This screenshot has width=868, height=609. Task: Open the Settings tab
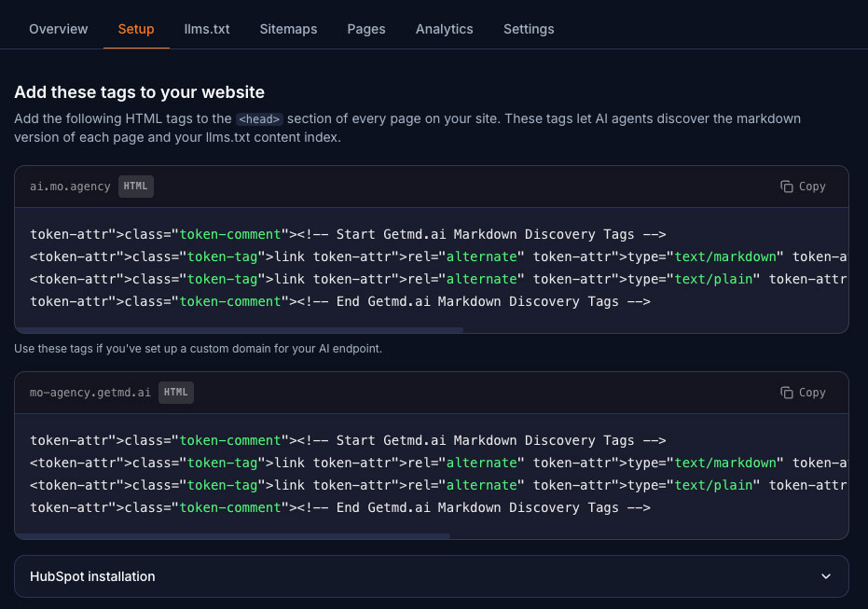pyautogui.click(x=529, y=29)
